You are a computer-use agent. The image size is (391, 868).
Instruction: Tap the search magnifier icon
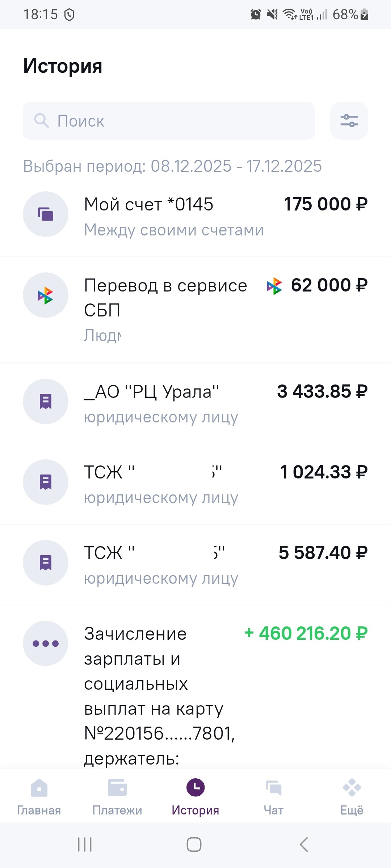point(41,120)
